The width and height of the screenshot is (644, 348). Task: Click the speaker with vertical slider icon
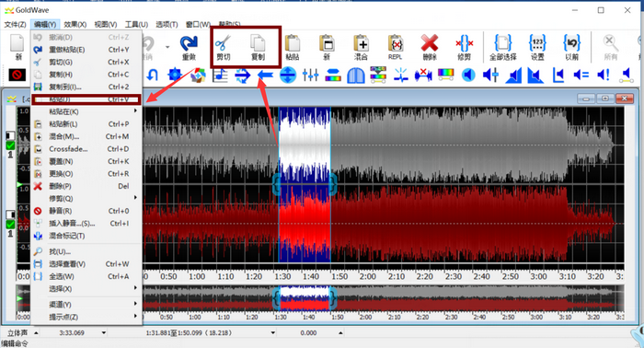(x=490, y=75)
